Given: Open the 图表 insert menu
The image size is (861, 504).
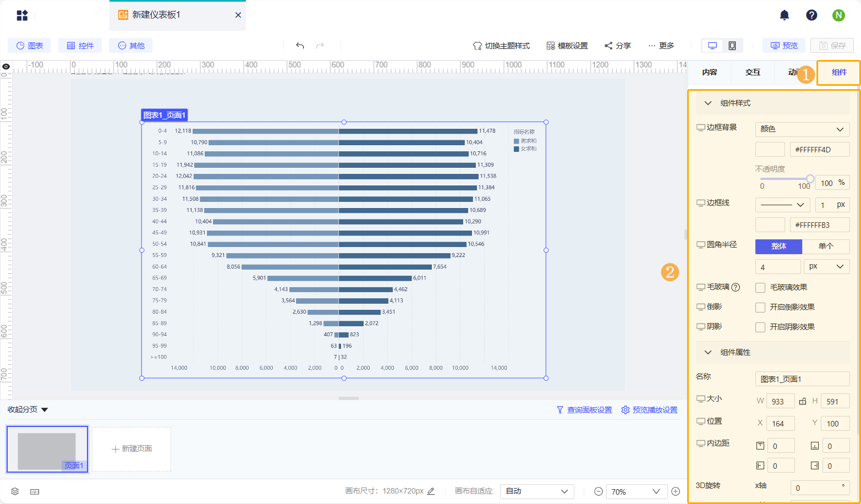Looking at the screenshot, I should tap(29, 46).
